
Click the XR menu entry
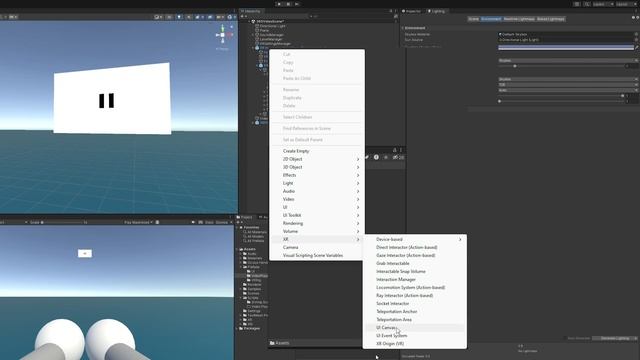[317, 239]
